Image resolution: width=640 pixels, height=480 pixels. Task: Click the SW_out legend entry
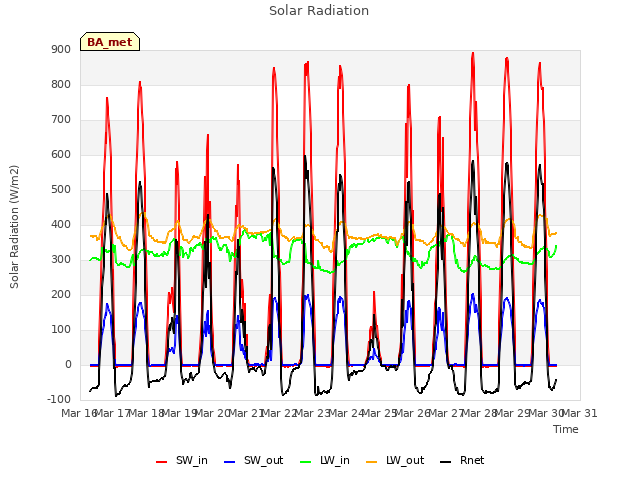(x=253, y=460)
